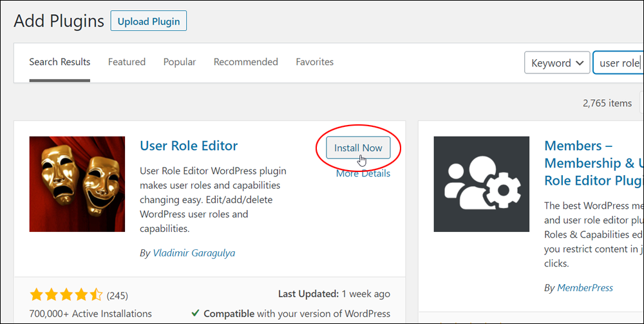Switch to the Featured tab

tap(126, 62)
